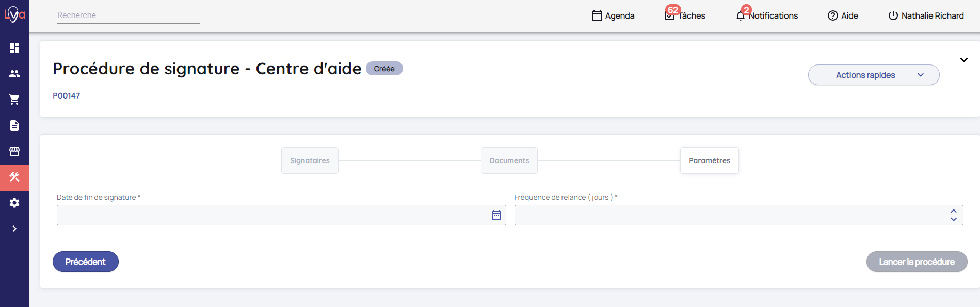This screenshot has width=980, height=307.
Task: Click the Date de fin de signature field
Action: tap(272, 215)
